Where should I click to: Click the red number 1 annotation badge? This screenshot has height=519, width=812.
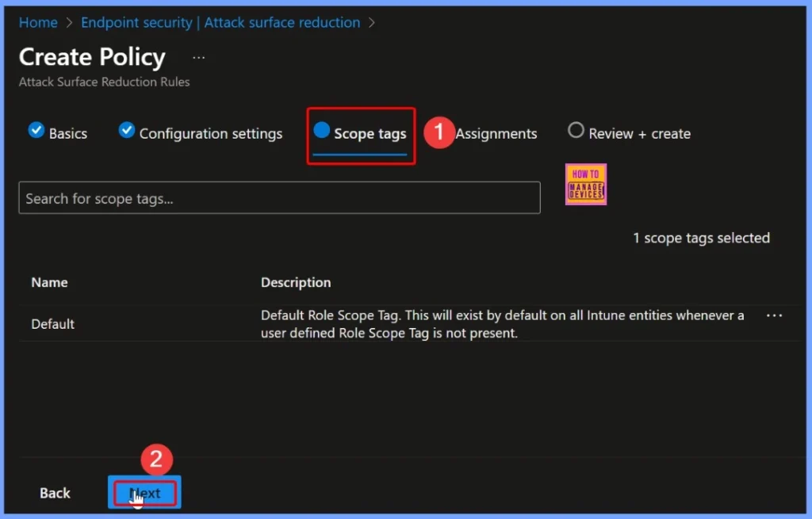(439, 132)
